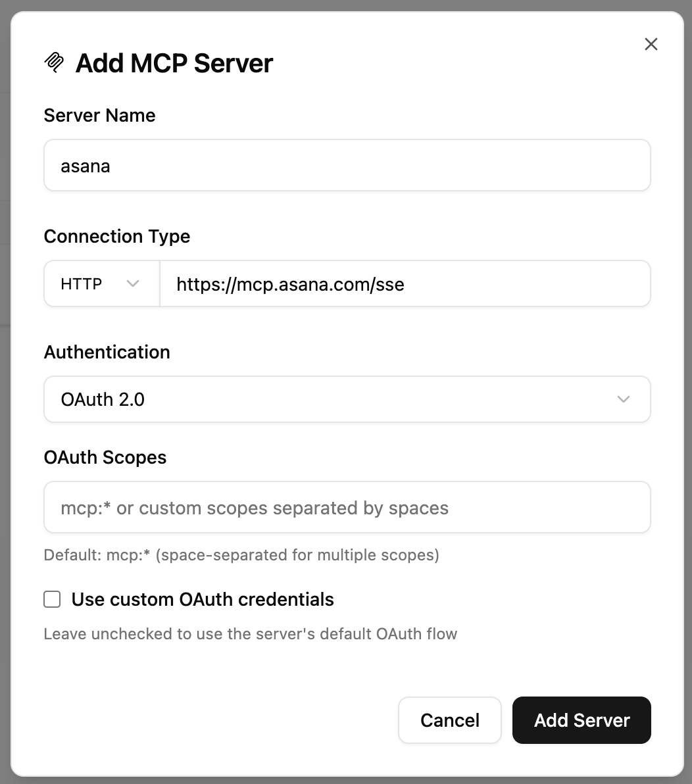Click the Authentication label
692x784 pixels.
107,352
